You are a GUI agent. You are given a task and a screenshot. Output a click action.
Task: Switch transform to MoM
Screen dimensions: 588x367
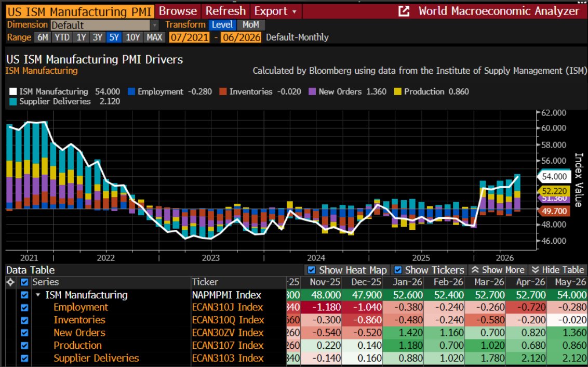pyautogui.click(x=251, y=25)
